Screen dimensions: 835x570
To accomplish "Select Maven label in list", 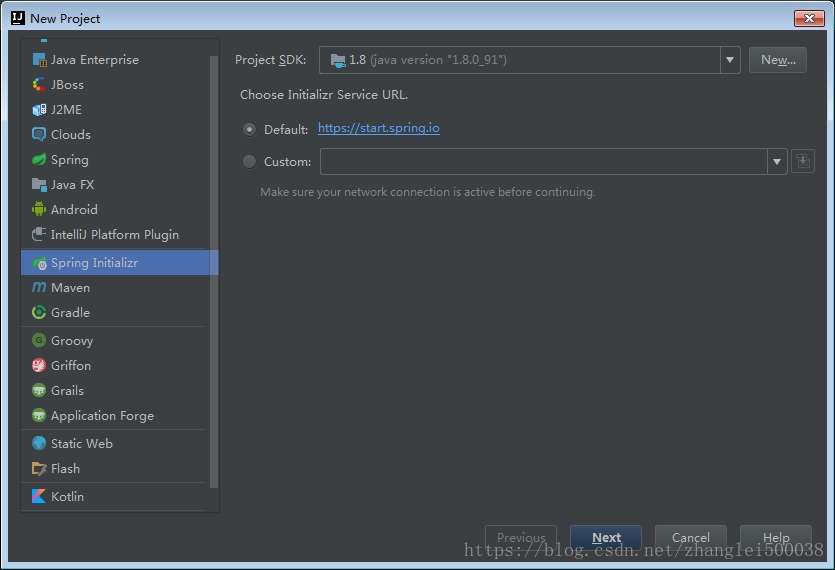I will 70,287.
